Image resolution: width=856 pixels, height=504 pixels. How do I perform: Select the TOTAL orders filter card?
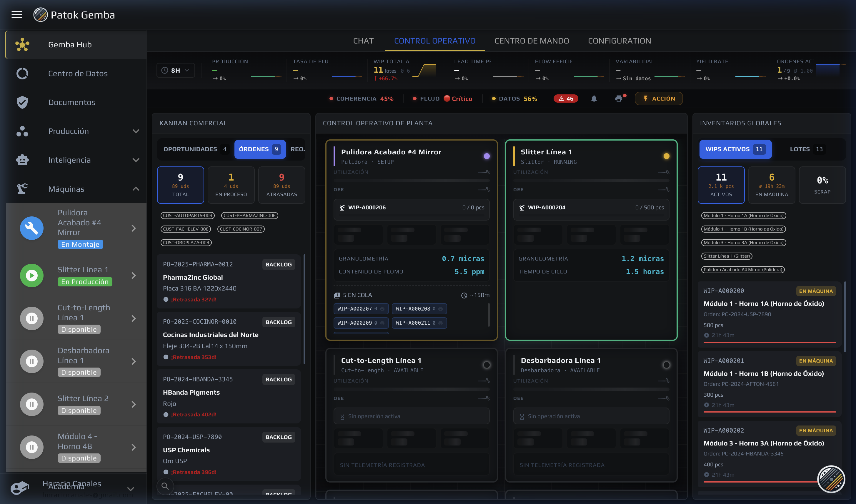tap(180, 185)
